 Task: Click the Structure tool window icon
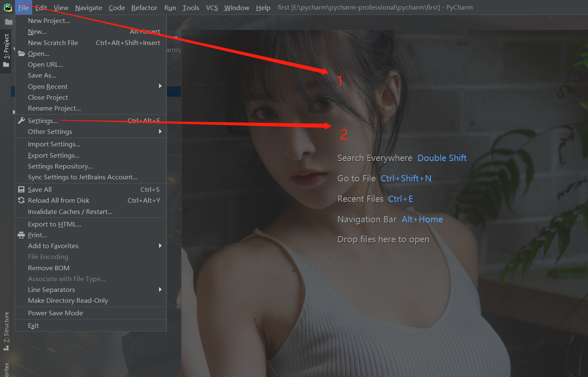point(6,347)
